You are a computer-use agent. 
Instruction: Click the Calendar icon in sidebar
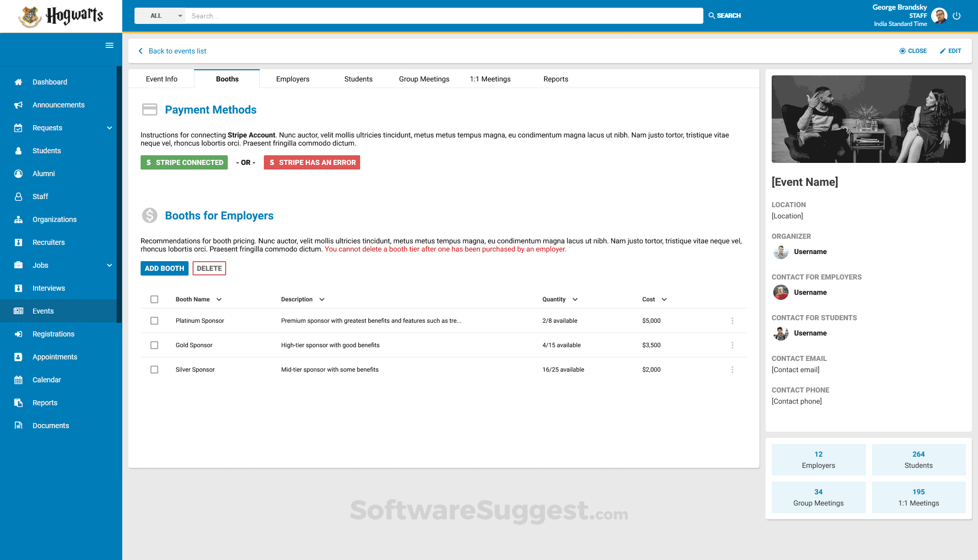[x=18, y=380]
